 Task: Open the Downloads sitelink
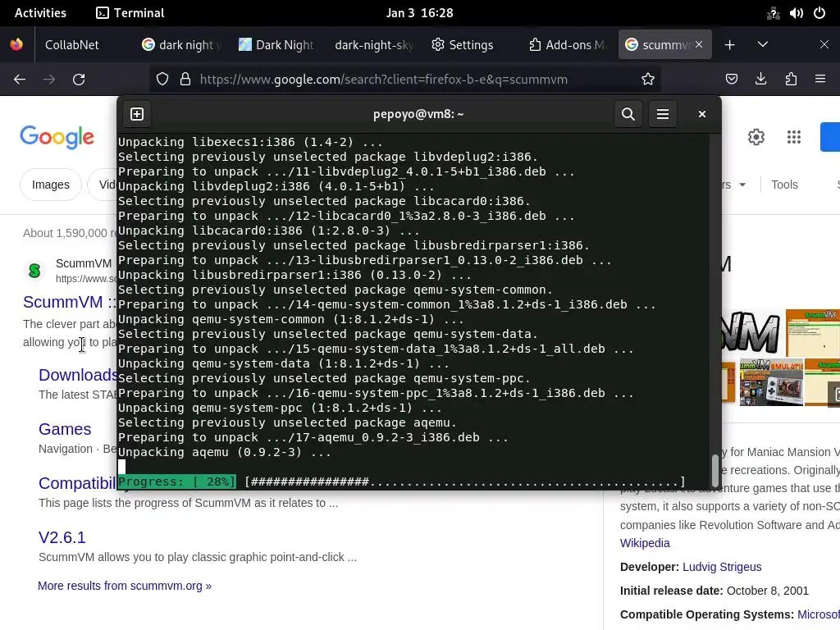tap(78, 375)
